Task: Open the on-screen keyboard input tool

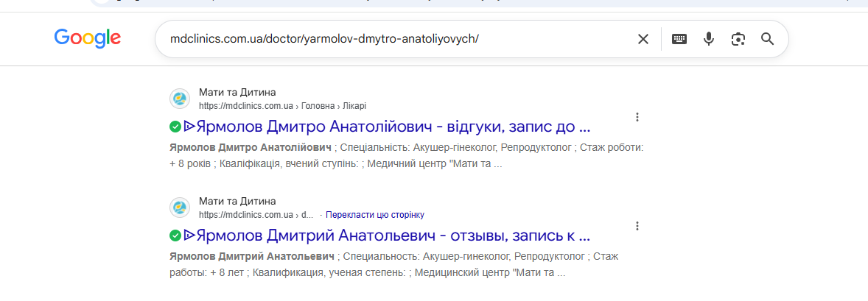Action: (x=679, y=39)
